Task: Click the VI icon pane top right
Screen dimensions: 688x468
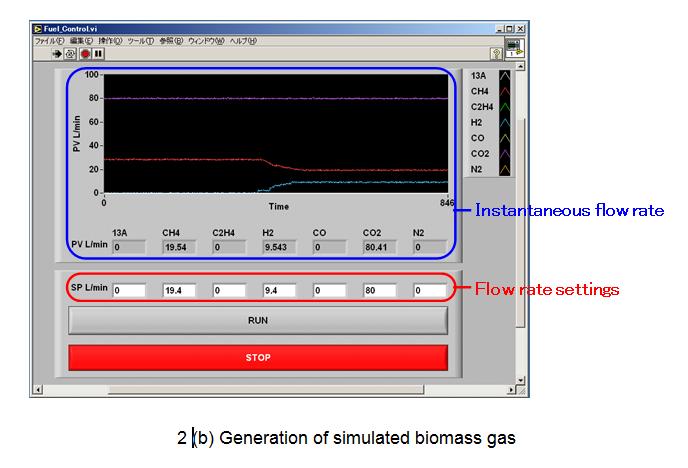Action: (514, 48)
